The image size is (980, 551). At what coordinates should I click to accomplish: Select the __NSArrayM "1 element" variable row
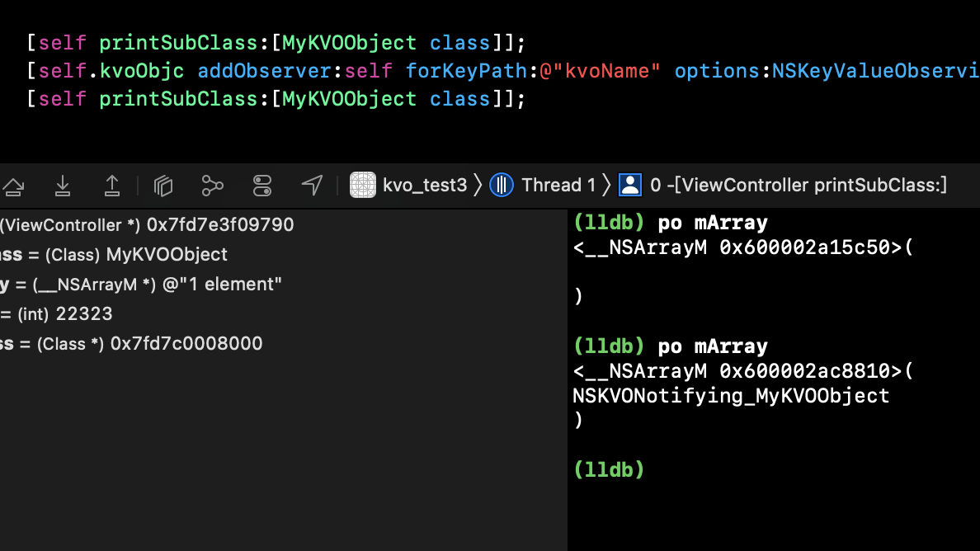click(x=140, y=285)
